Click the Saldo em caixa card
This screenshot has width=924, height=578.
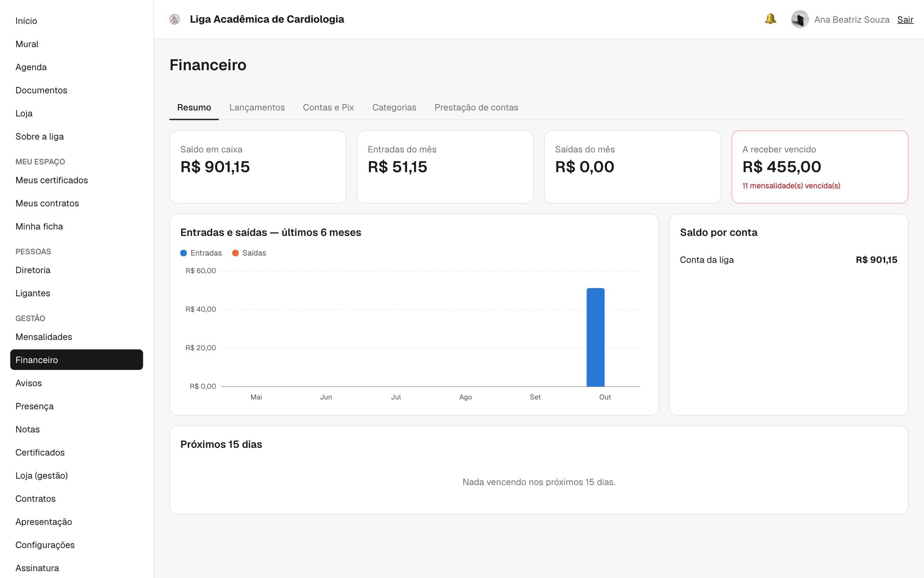258,167
